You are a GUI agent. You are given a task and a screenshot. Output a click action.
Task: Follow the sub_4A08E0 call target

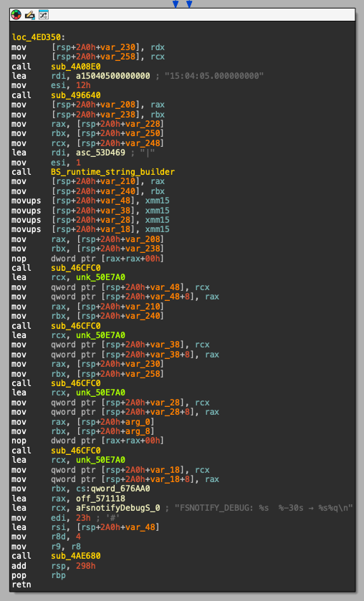[76, 67]
